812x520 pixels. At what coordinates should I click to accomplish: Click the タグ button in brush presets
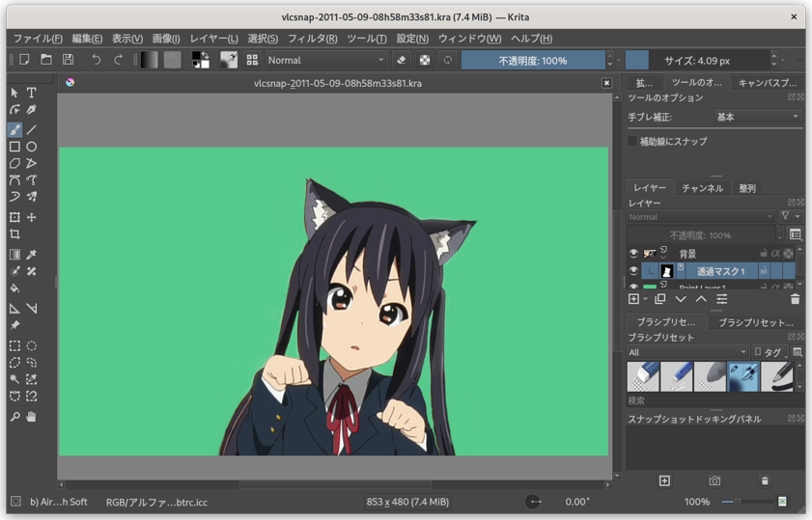click(x=770, y=352)
